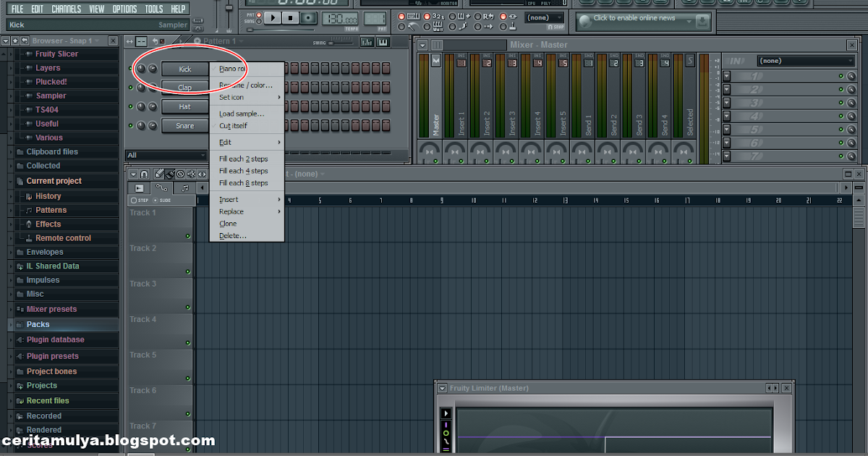Open the graph editor icon in step sequencer
The image size is (868, 456).
click(367, 42)
